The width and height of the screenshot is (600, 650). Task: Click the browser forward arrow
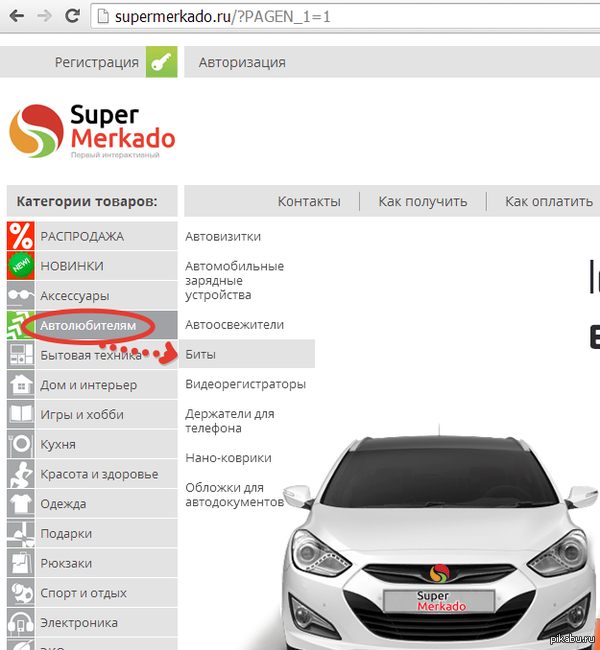pos(43,16)
